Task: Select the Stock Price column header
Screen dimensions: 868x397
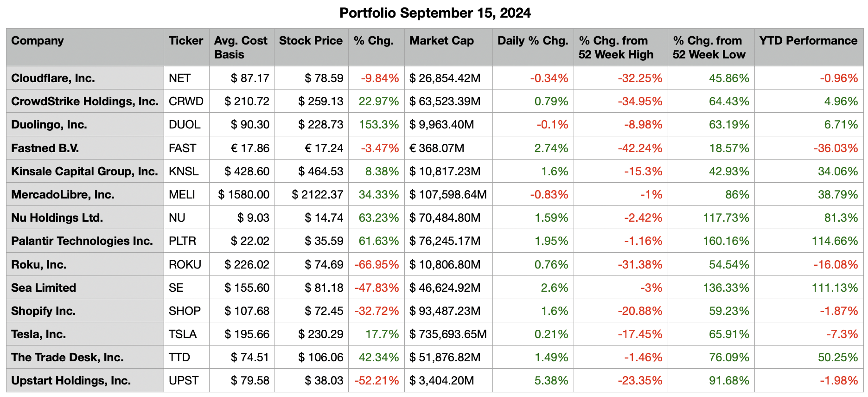Action: pyautogui.click(x=311, y=41)
